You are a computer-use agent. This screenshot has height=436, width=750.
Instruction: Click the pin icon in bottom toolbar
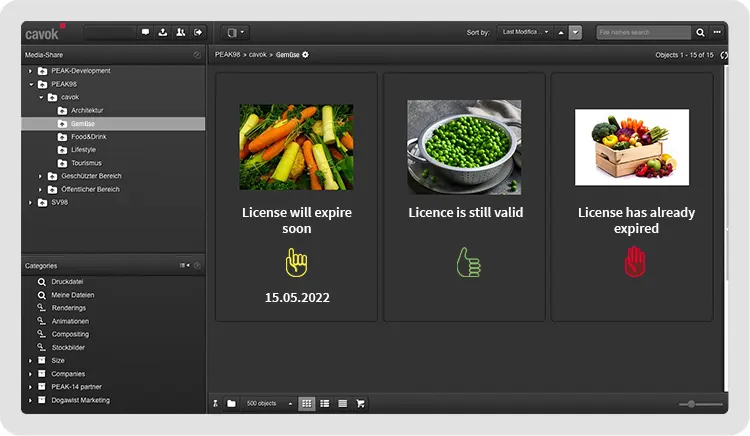click(x=216, y=403)
